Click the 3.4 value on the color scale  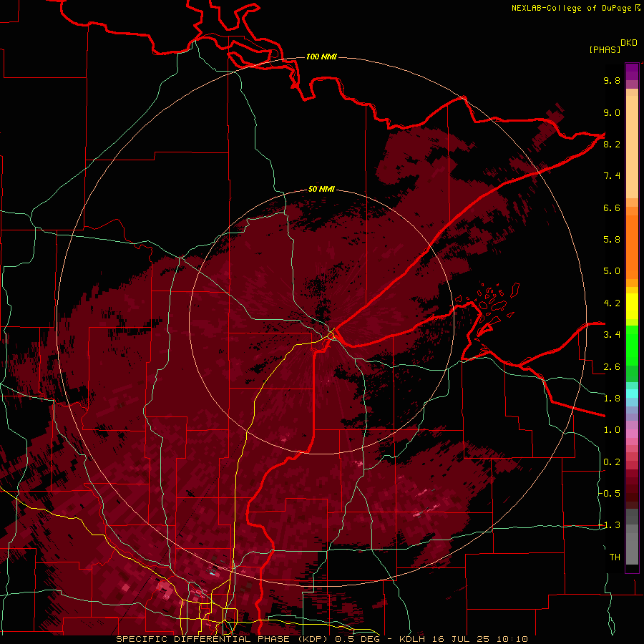point(612,335)
